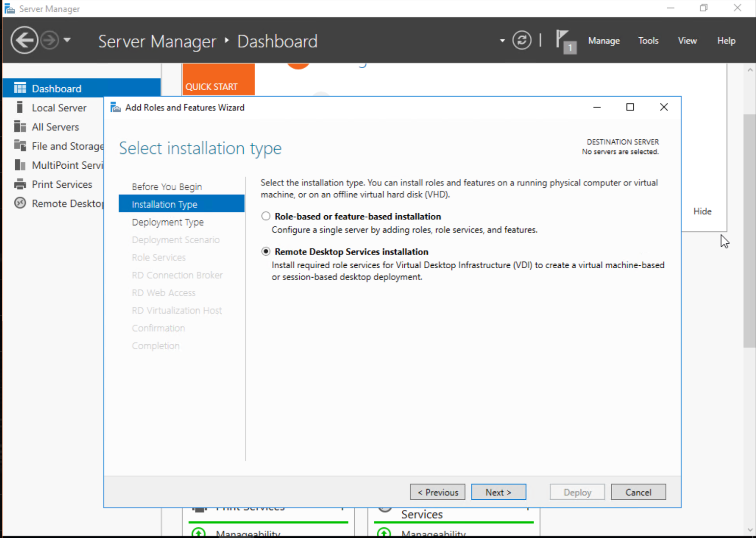Image resolution: width=756 pixels, height=538 pixels.
Task: Minimize the Add Roles and Features Wizard
Action: tap(597, 107)
